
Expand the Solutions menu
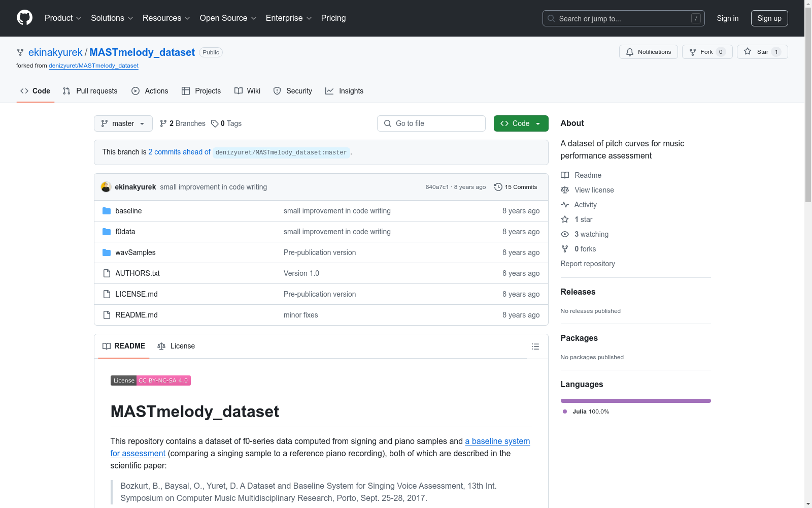[112, 18]
